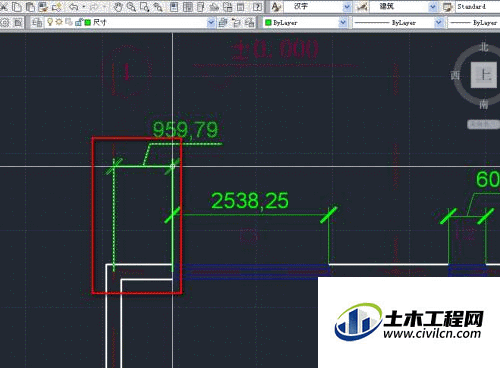
Task: Select the Pan hand tool
Action: (x=118, y=6)
